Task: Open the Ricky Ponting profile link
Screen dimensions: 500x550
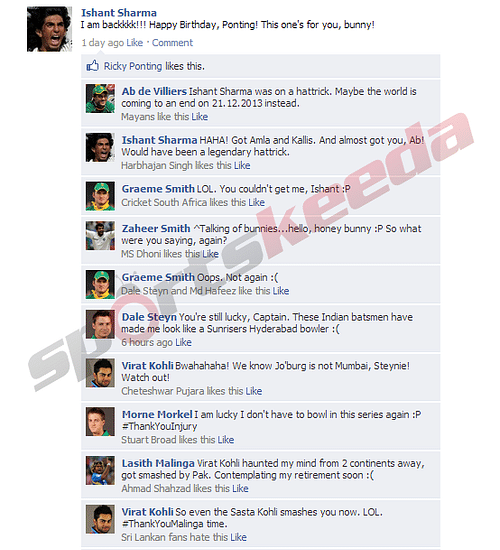Action: [x=133, y=66]
